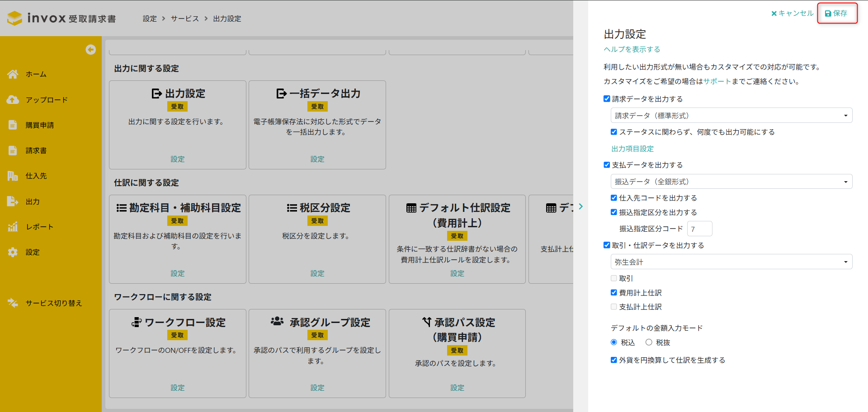Expand the 弥生会計 dropdown
The height and width of the screenshot is (412, 868).
[731, 262]
